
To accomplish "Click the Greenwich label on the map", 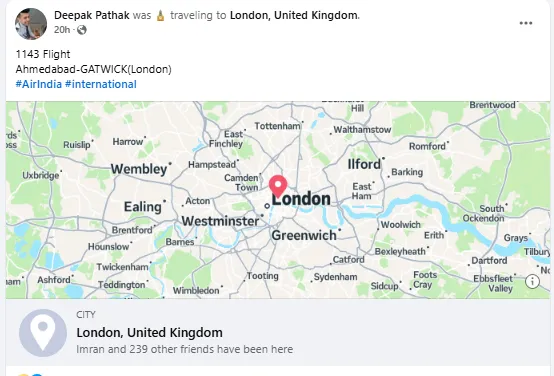I will [304, 235].
